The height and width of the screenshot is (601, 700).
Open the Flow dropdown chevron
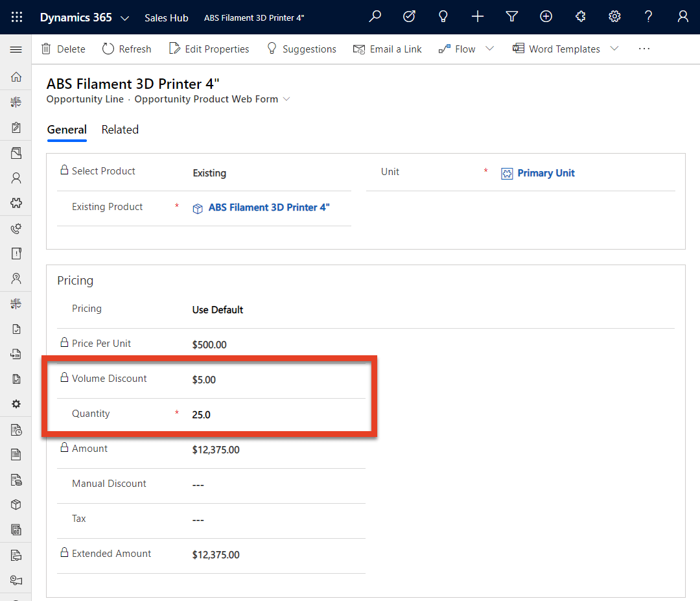[490, 49]
